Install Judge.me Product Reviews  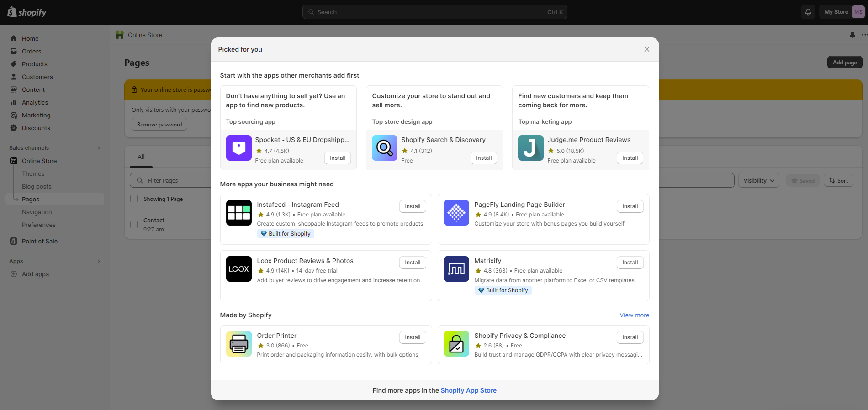tap(630, 158)
